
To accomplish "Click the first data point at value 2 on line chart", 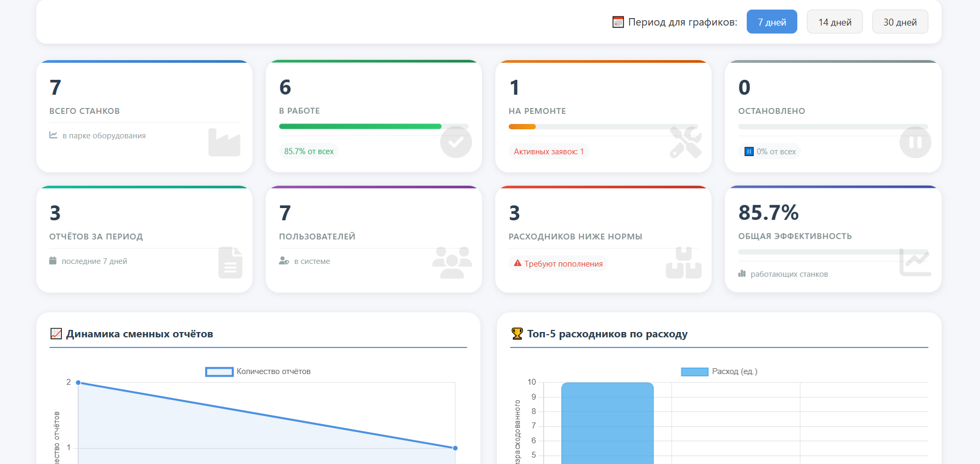I will (x=78, y=383).
